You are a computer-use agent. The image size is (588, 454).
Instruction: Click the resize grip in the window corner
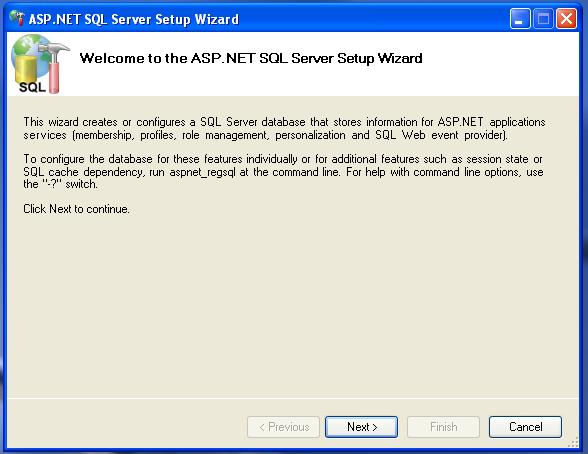(573, 442)
